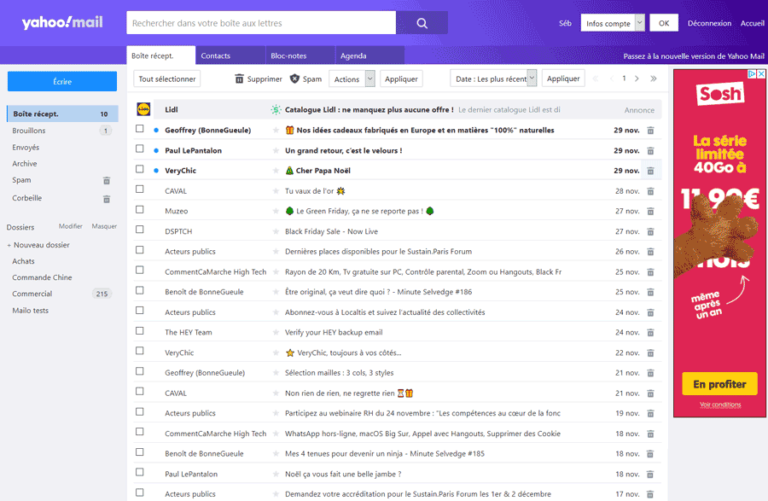Empty Corbeille using its trash icon
This screenshot has width=768, height=501.
[107, 198]
